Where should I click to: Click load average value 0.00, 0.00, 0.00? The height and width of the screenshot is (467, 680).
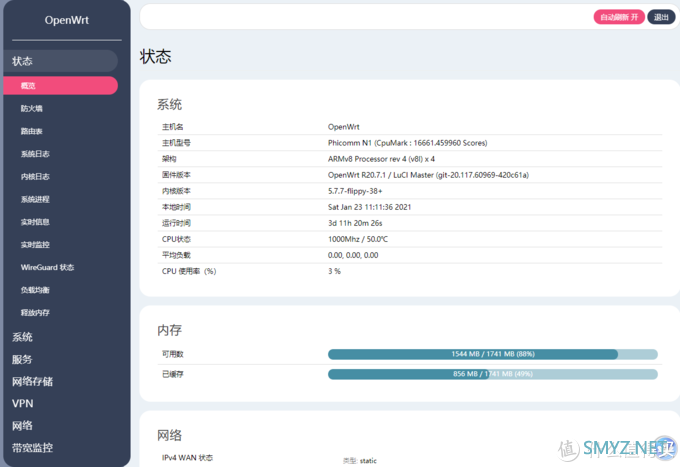[353, 255]
